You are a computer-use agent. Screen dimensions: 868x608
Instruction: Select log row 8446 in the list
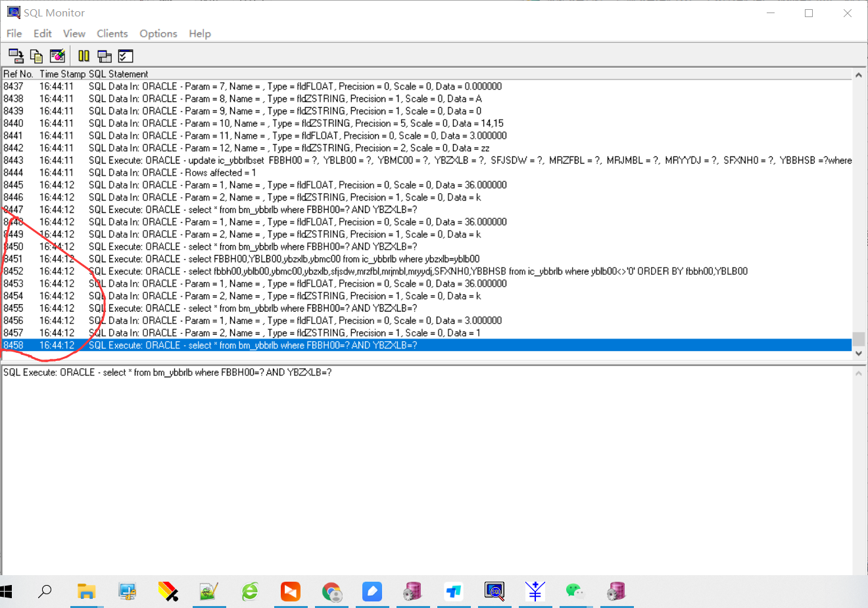pos(427,197)
